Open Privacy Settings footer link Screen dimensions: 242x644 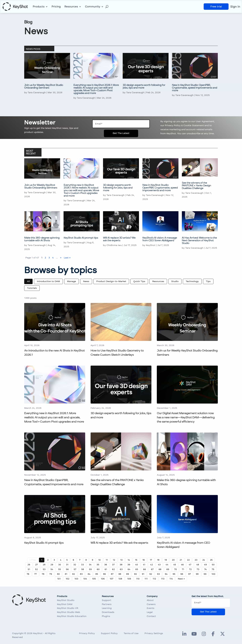(154, 633)
